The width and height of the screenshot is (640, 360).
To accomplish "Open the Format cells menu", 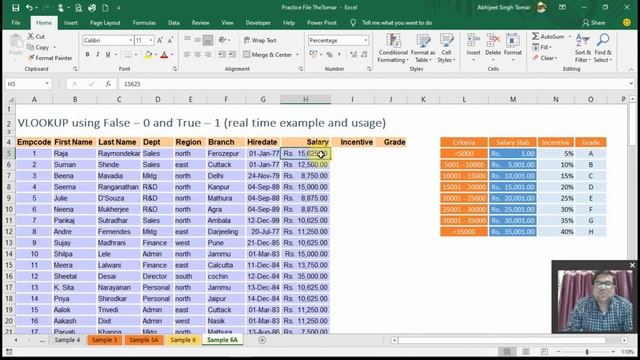I will [x=513, y=48].
